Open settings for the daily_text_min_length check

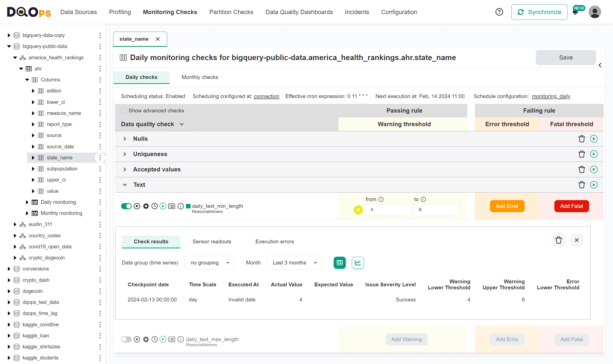146,206
